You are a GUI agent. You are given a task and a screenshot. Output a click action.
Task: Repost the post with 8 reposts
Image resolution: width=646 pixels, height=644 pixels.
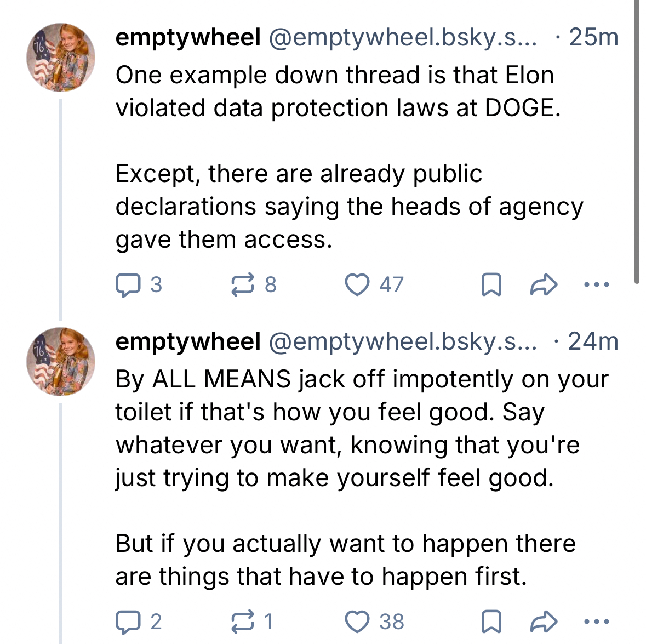coord(243,285)
